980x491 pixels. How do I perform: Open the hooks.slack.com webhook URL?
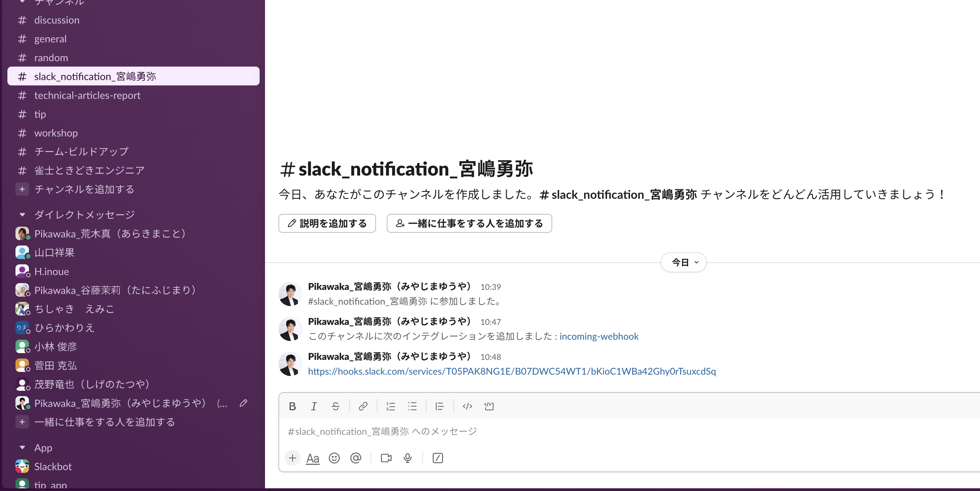(x=512, y=371)
